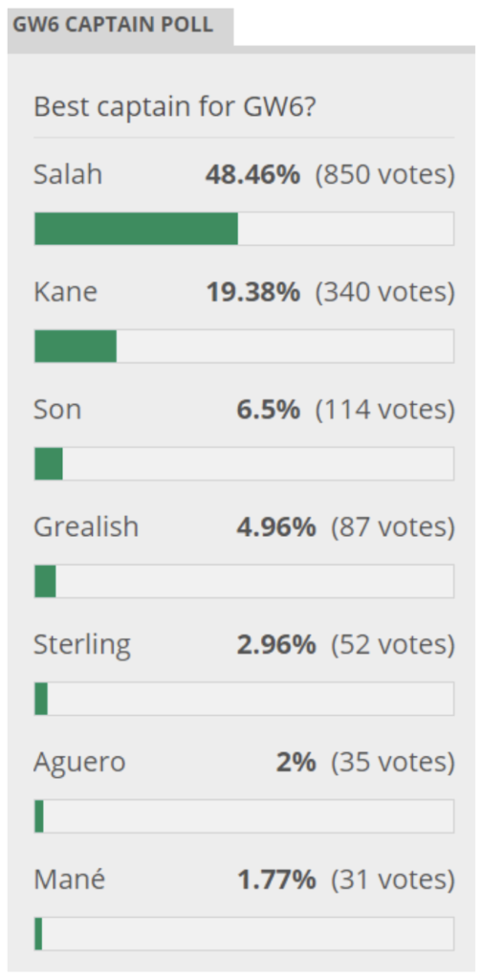Click Mané's vote progress bar
This screenshot has width=482, height=980.
pos(244,933)
